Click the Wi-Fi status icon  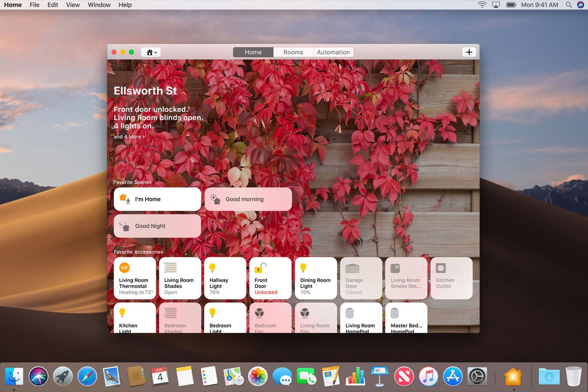pos(482,5)
